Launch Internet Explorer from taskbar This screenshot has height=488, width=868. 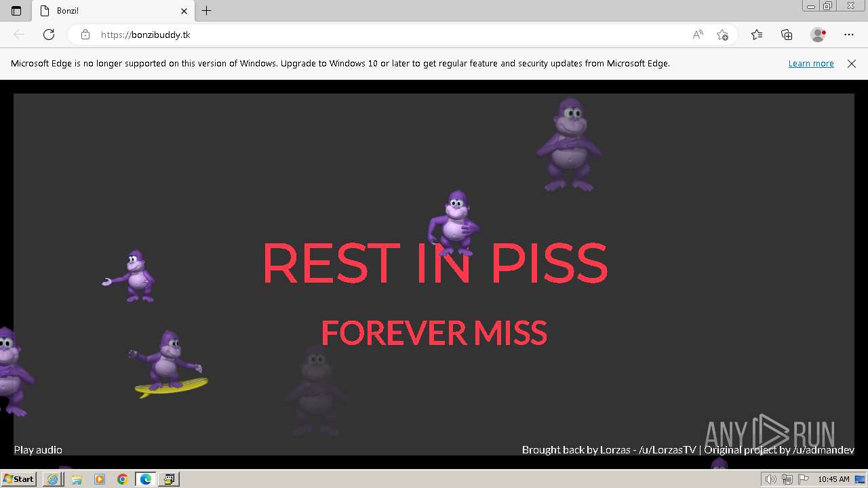coord(53,479)
